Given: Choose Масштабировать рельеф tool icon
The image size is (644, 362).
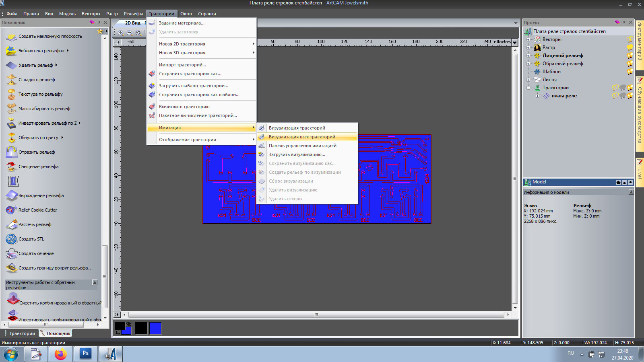Looking at the screenshot, I should [12, 109].
